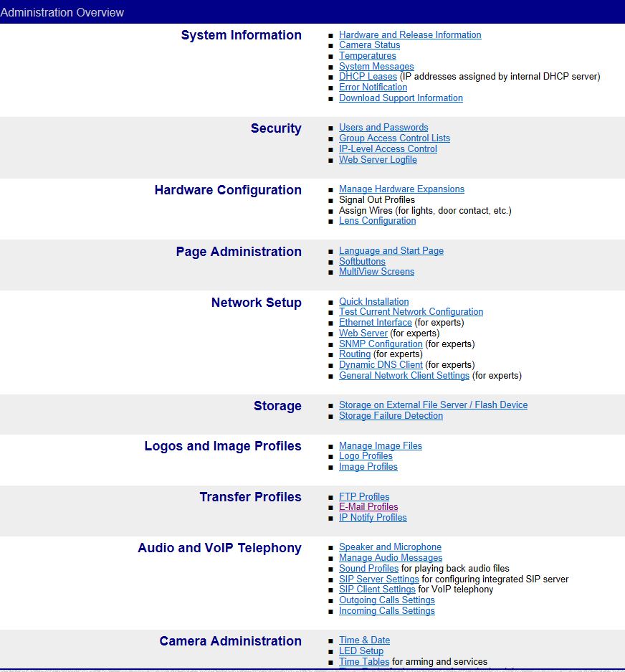Open Manage Hardware Expansions link
This screenshot has height=672, width=625.
(401, 189)
